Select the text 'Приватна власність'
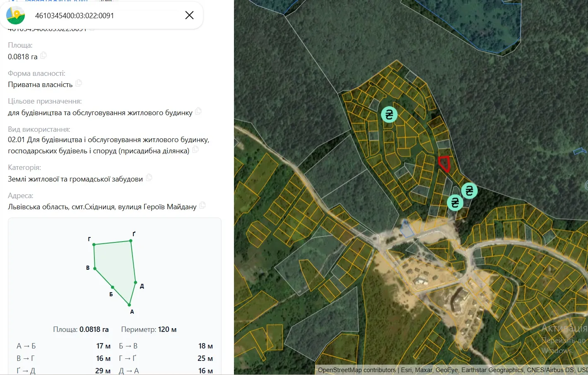Viewport: 588px width, 375px height. tap(40, 85)
